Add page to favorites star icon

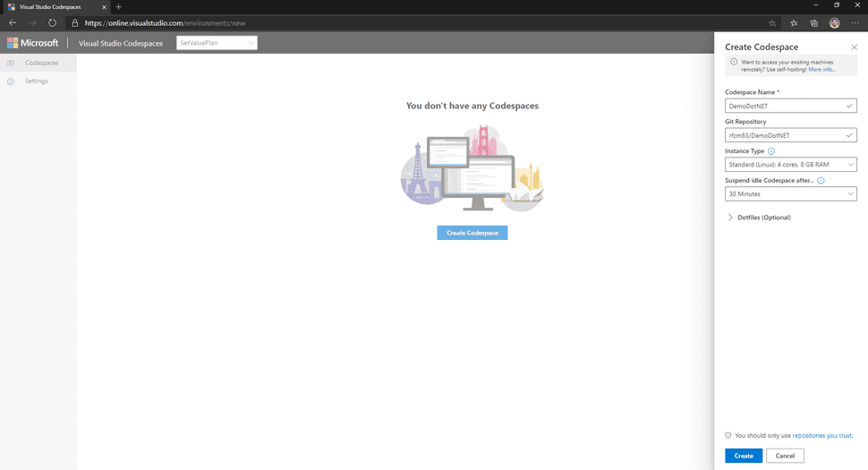[x=772, y=23]
